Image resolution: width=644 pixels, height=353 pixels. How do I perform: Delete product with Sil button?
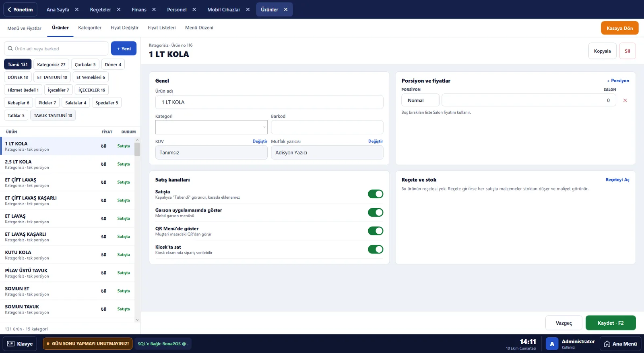pyautogui.click(x=627, y=51)
